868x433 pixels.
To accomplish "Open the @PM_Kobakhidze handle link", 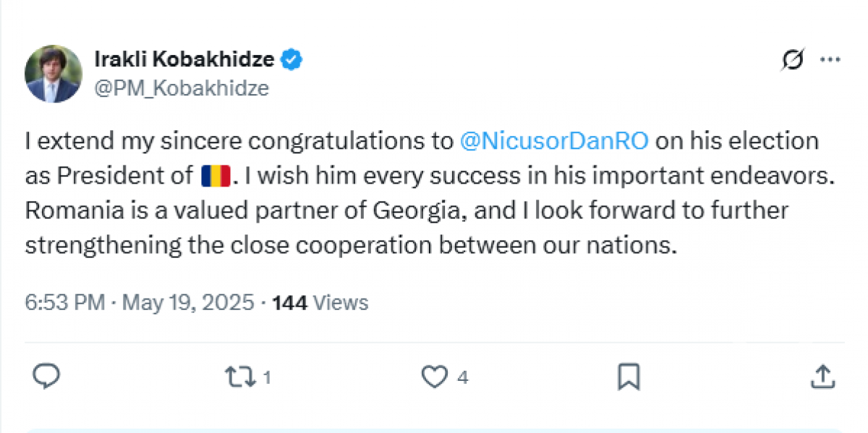I will [x=182, y=88].
